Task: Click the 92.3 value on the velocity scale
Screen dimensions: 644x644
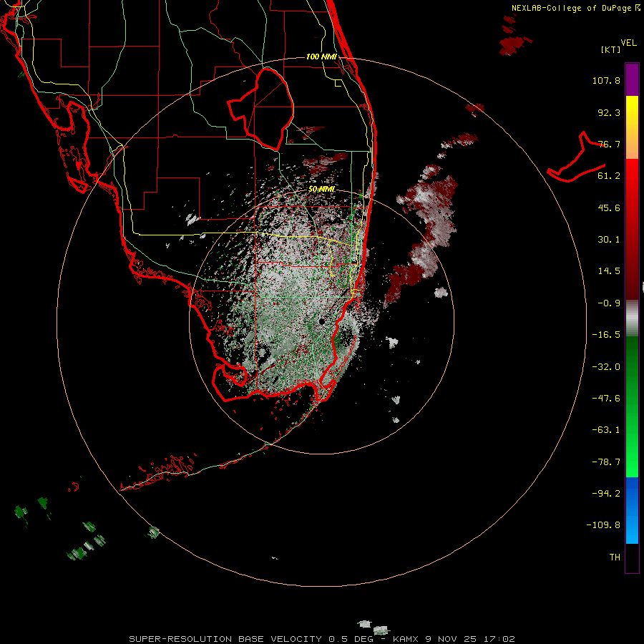Action: tap(609, 112)
